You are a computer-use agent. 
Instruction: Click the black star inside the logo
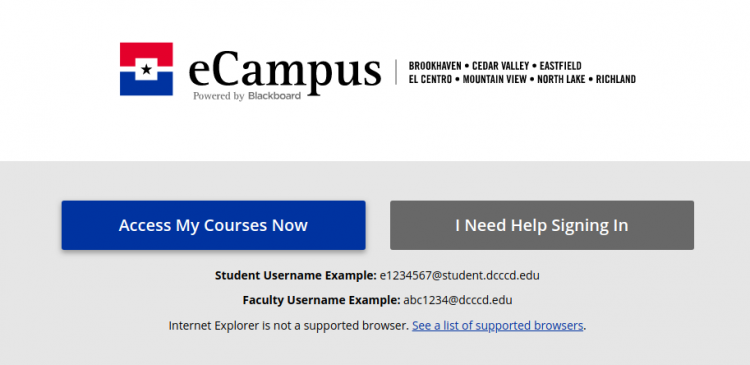[x=146, y=70]
